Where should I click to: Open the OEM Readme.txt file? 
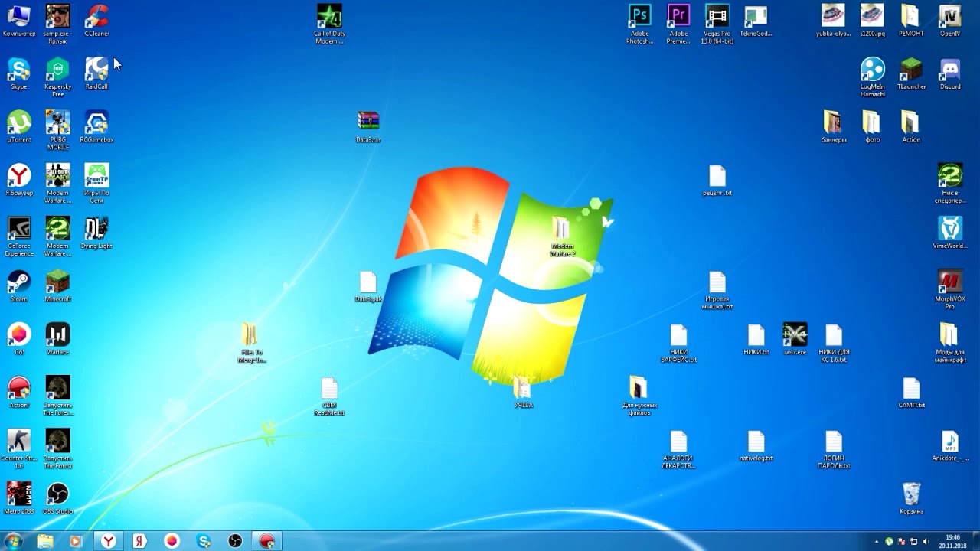tap(329, 396)
